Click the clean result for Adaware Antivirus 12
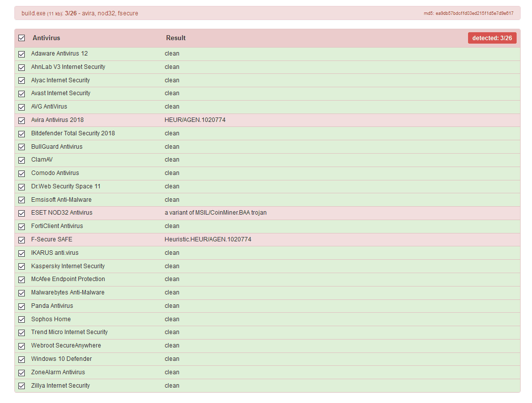Screen dimensions: 532x403 click(x=172, y=54)
